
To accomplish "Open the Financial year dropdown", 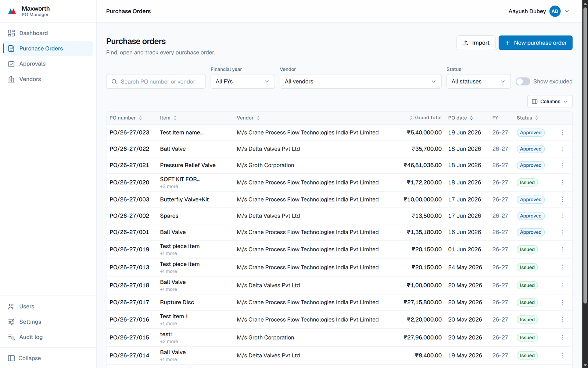I will point(243,81).
